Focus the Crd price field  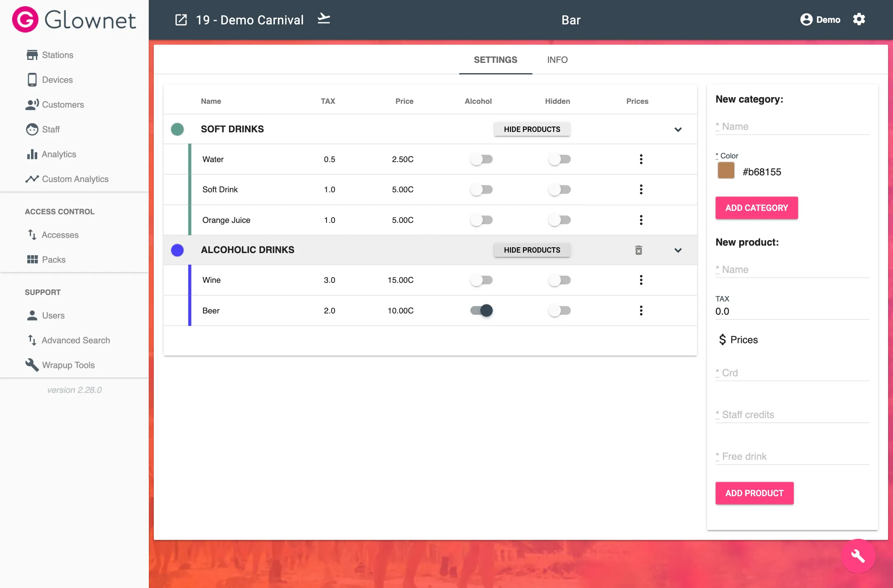coord(792,373)
